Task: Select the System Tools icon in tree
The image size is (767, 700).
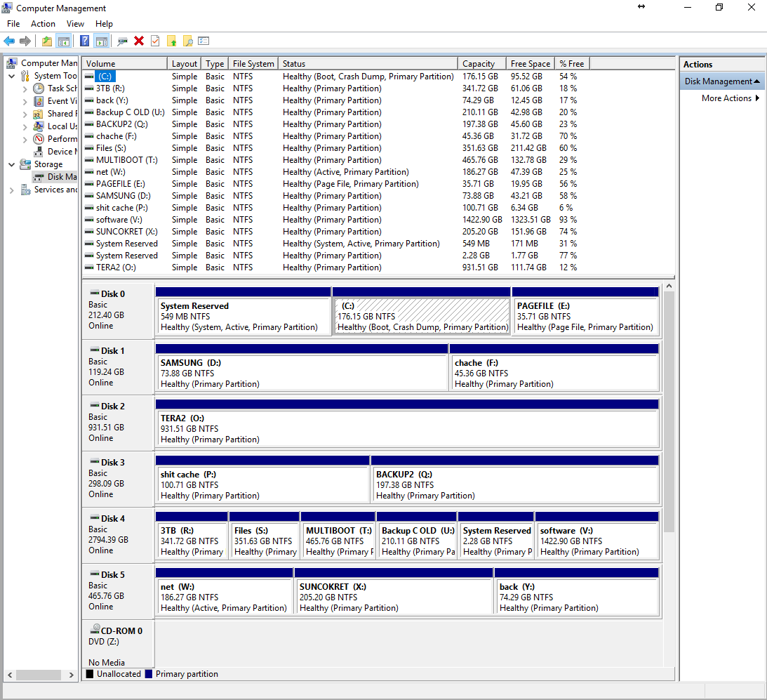Action: point(25,75)
